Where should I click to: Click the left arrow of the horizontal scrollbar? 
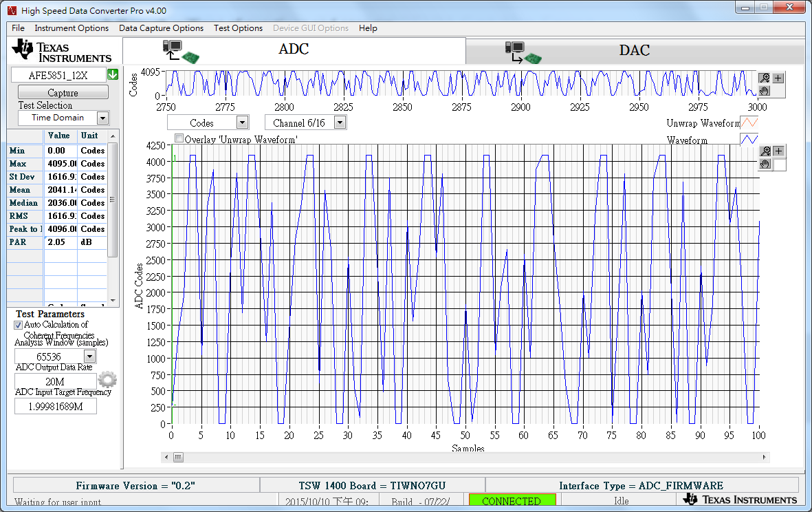tap(166, 457)
